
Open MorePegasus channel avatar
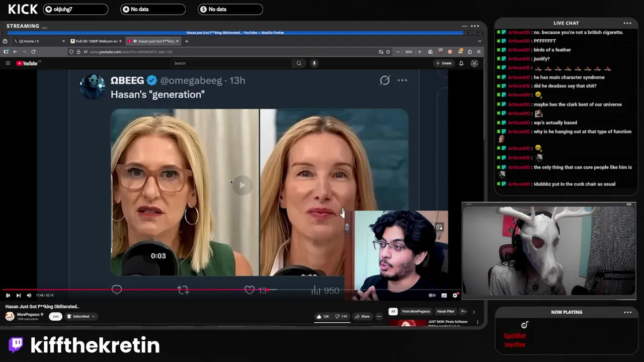pyautogui.click(x=10, y=316)
